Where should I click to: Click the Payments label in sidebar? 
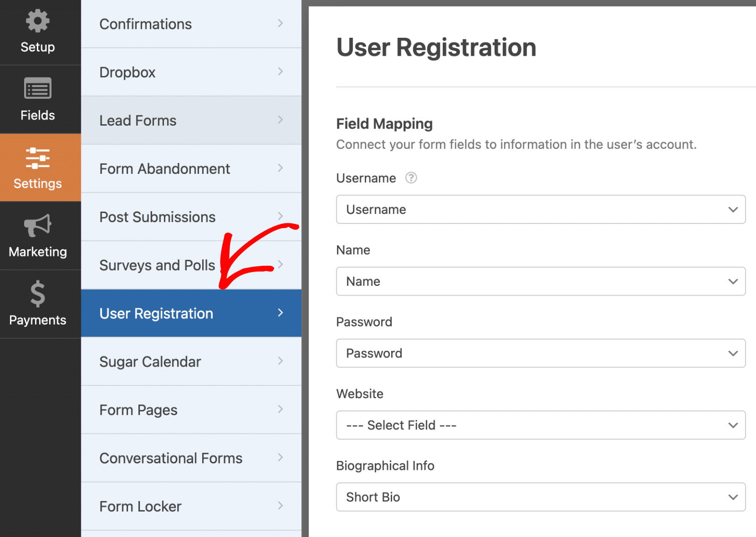pyautogui.click(x=37, y=320)
